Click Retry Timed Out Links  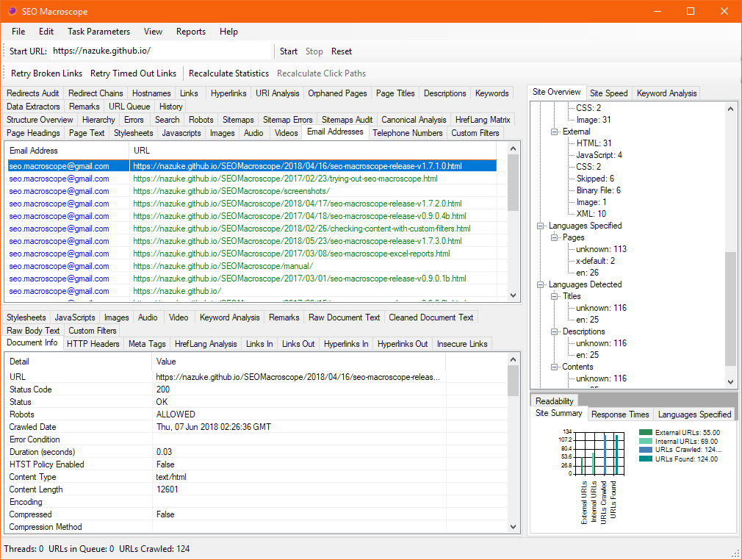coord(133,73)
